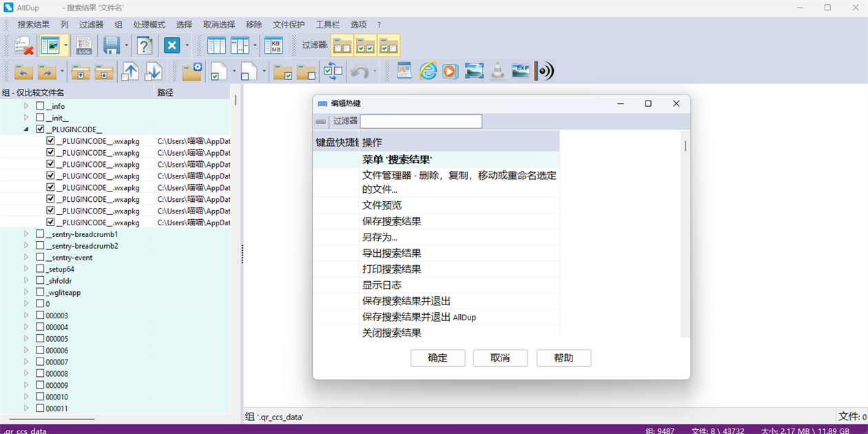Viewport: 868px width, 434px height.
Task: Check the __sentry-breadcrumb1 checkbox
Action: [39, 234]
